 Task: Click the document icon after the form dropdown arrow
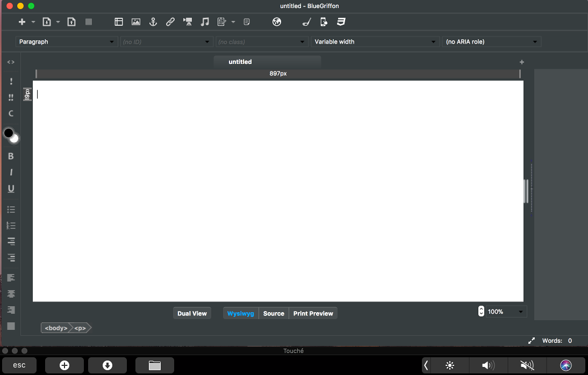point(246,21)
